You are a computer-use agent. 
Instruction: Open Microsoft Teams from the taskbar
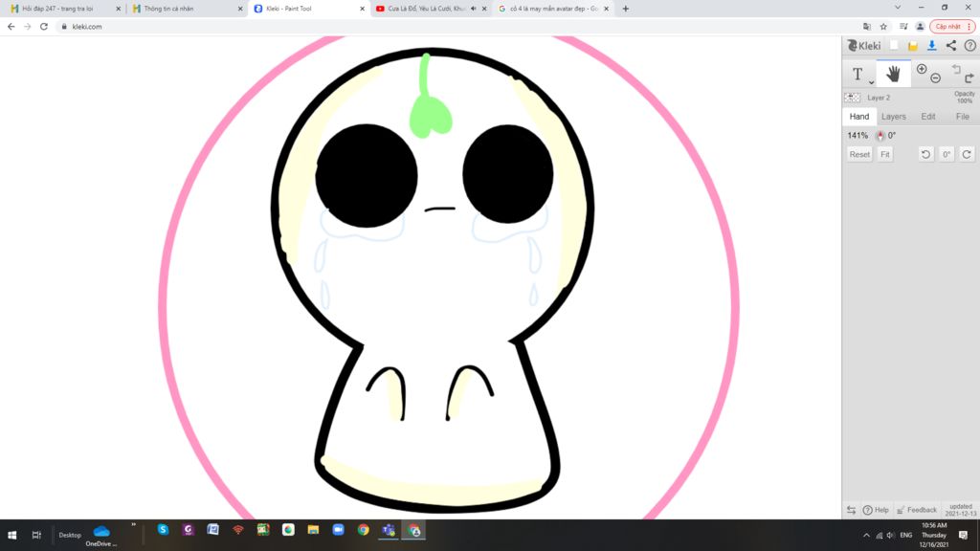(389, 530)
